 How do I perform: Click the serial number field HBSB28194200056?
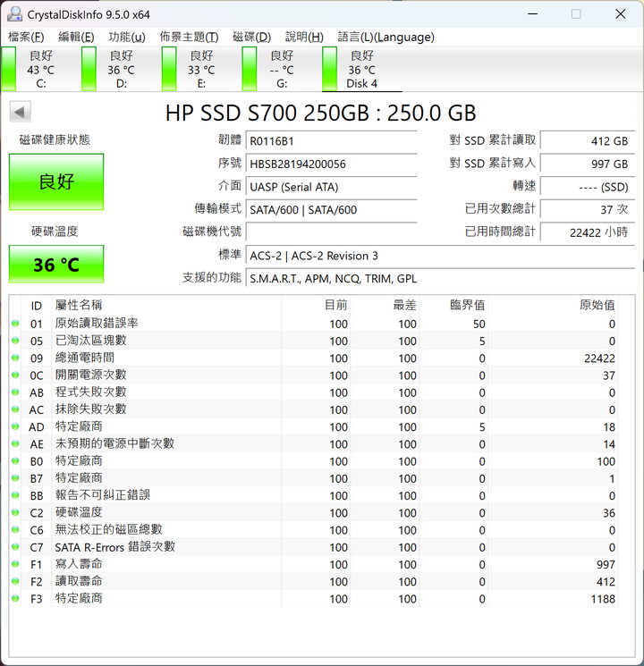[331, 164]
